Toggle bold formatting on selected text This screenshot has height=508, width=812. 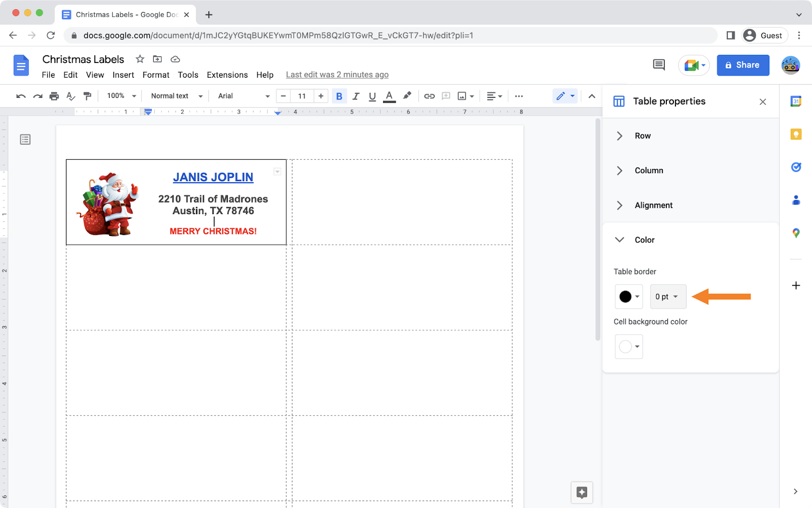pyautogui.click(x=339, y=96)
